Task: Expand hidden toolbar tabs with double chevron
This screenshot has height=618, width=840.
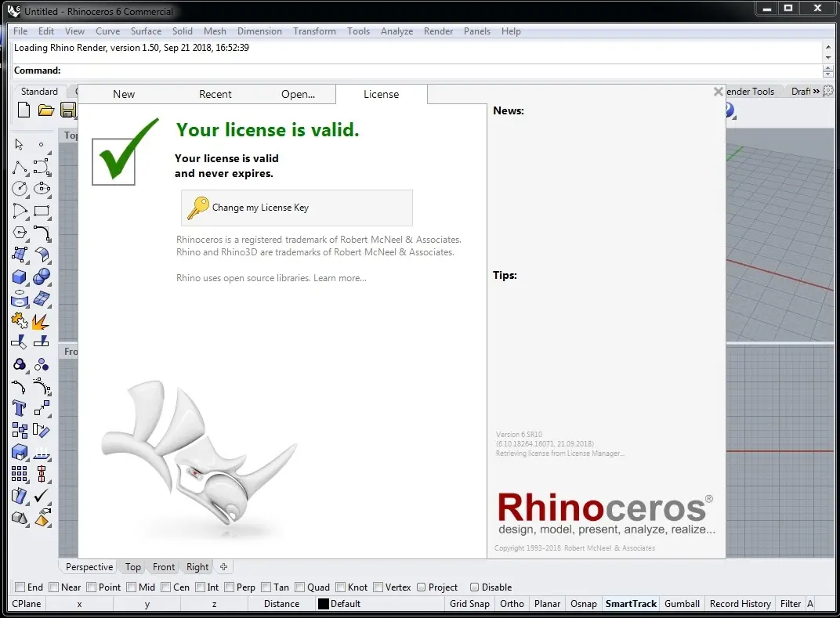Action: point(816,92)
